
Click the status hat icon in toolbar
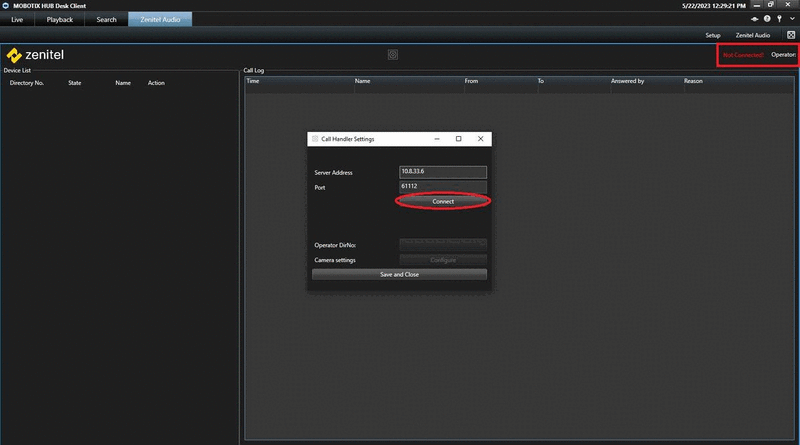(754, 19)
